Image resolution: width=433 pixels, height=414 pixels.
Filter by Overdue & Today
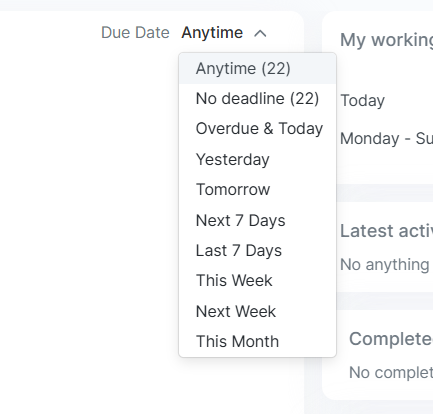pos(257,129)
